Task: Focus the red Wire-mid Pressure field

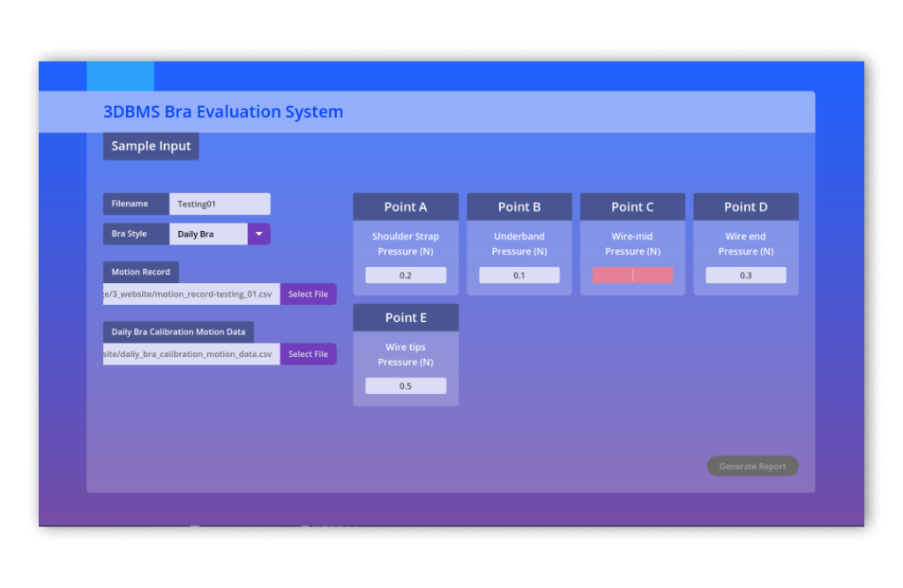Action: (632, 276)
